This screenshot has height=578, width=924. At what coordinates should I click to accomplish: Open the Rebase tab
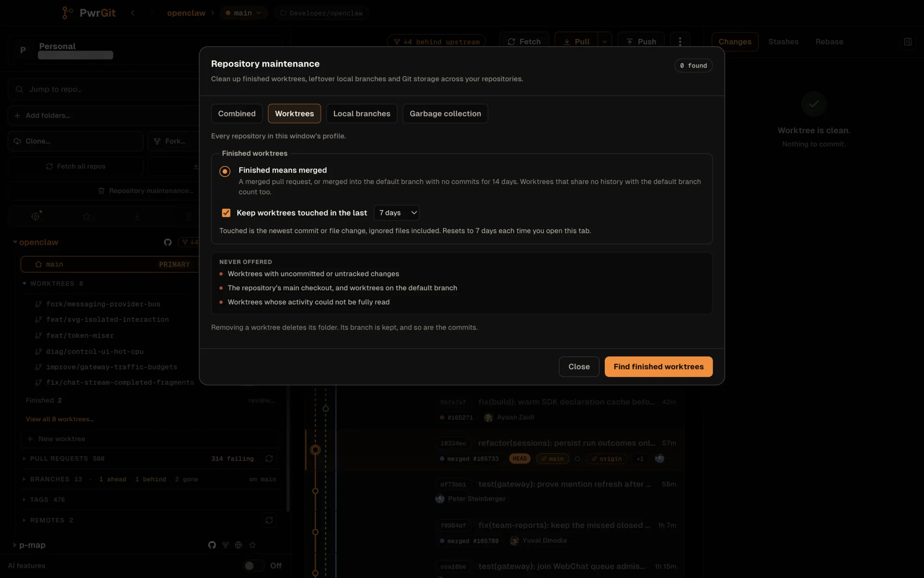tap(829, 42)
